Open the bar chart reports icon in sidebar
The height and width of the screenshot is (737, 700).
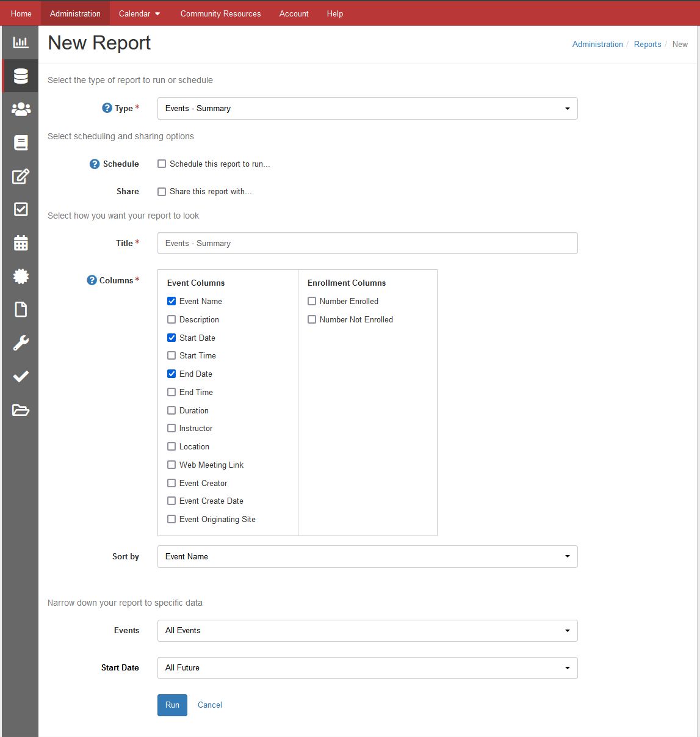tap(20, 43)
